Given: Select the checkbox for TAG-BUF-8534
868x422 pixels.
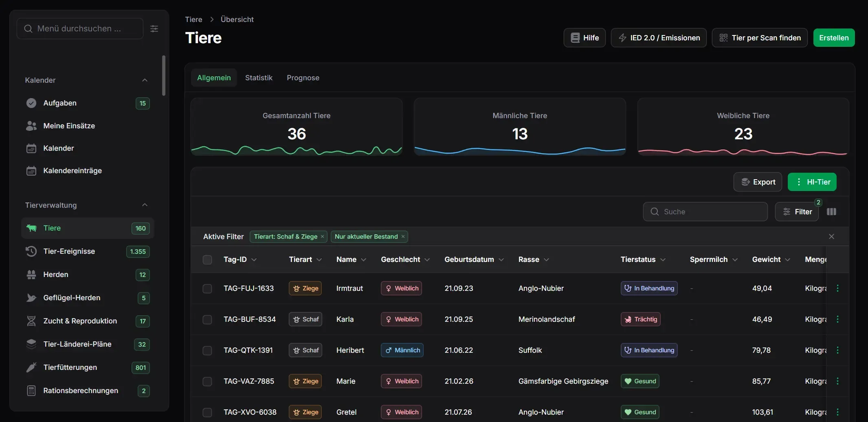Looking at the screenshot, I should (x=207, y=319).
